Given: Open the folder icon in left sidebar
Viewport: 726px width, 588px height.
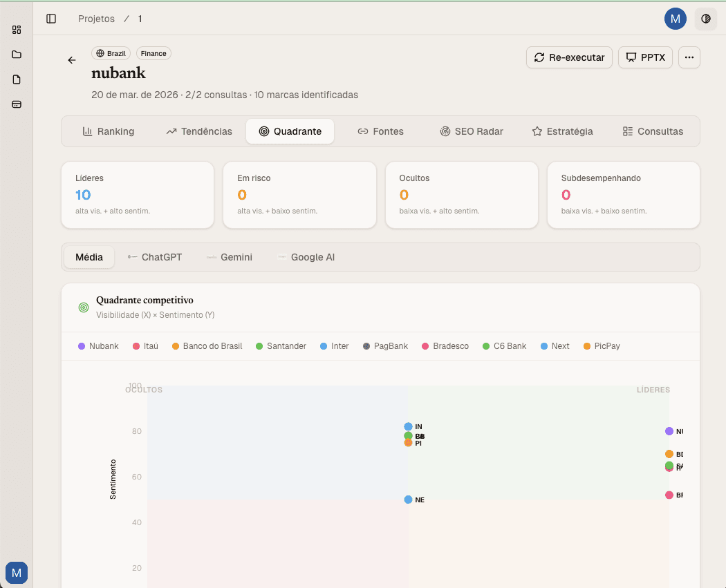Looking at the screenshot, I should [17, 55].
